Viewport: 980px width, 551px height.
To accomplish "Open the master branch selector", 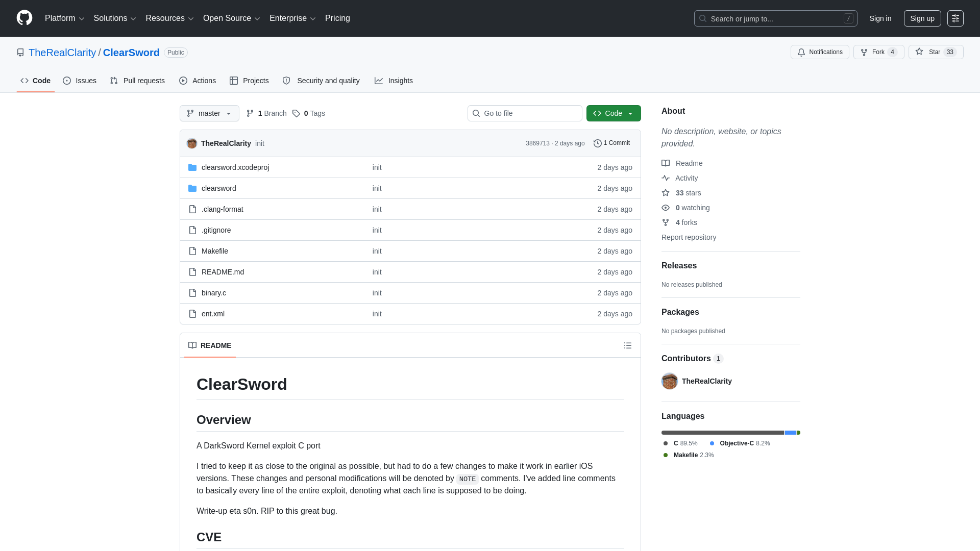I will pyautogui.click(x=209, y=113).
